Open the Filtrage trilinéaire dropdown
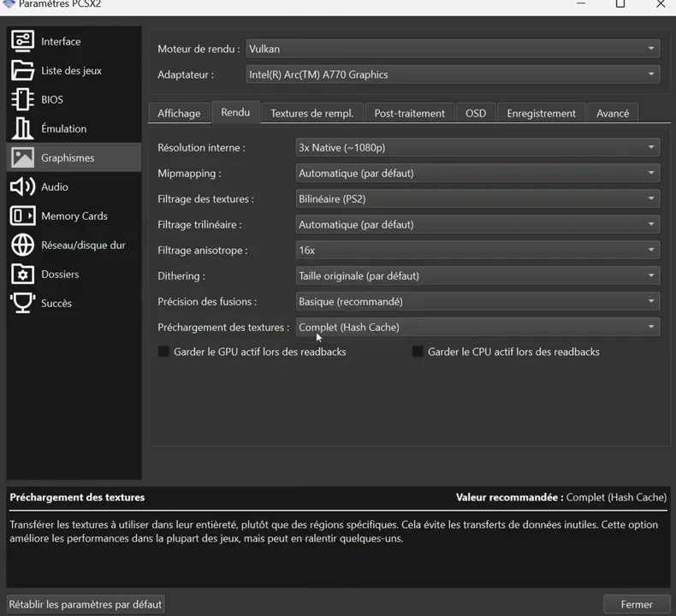This screenshot has width=676, height=616. (477, 225)
